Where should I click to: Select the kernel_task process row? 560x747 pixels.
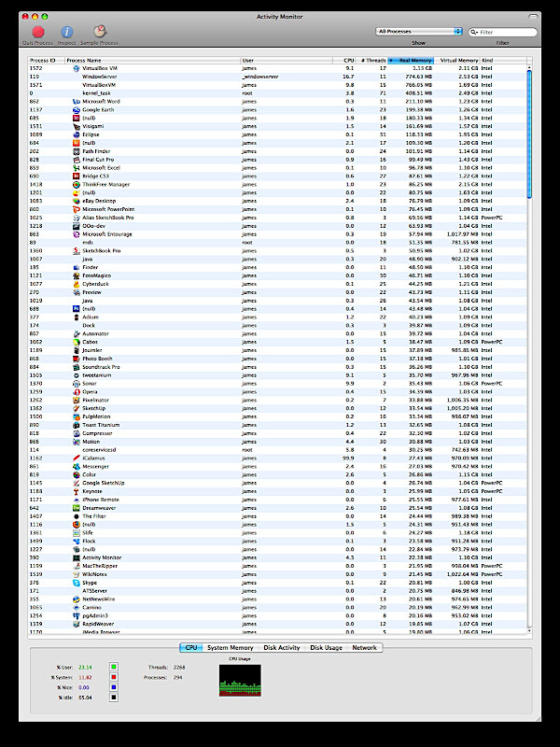[x=277, y=93]
